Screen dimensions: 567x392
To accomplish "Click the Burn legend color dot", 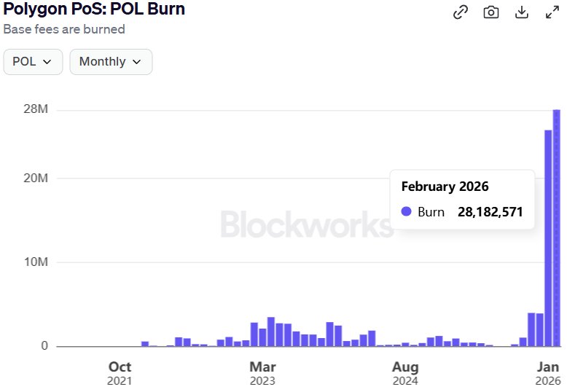I will click(407, 211).
